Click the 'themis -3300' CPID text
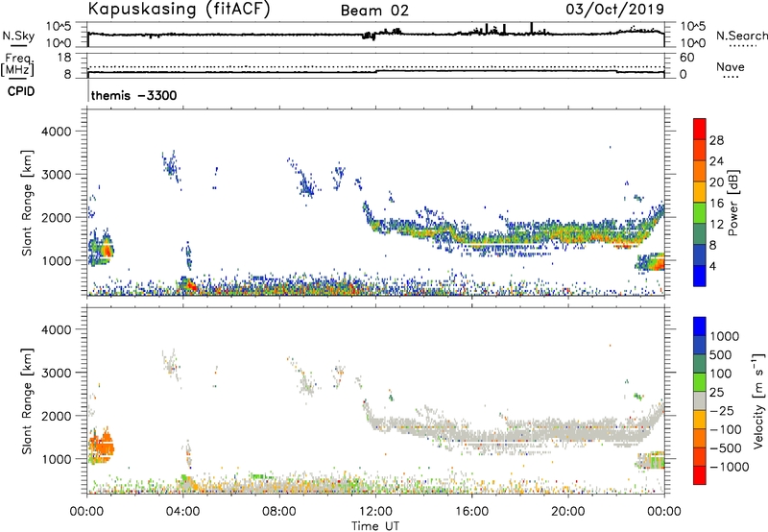768x532 pixels. [x=133, y=95]
